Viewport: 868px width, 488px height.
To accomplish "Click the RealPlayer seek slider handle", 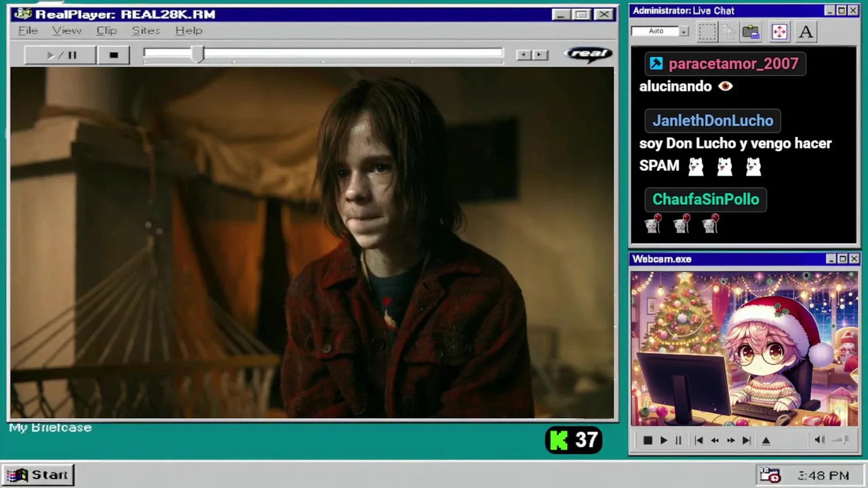I will pyautogui.click(x=197, y=55).
